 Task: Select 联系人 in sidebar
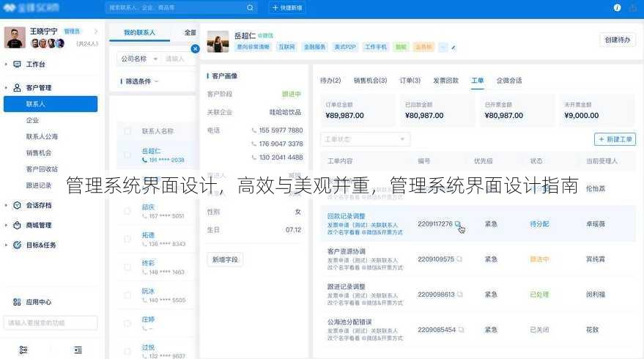pos(51,104)
